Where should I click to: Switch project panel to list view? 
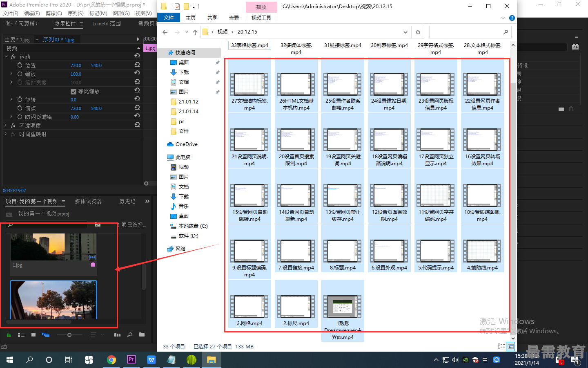21,335
